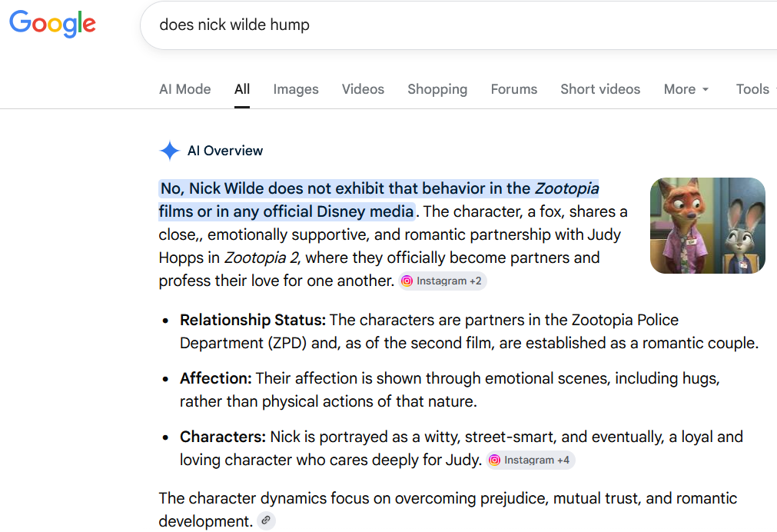This screenshot has width=777, height=532.
Task: Click into the search query field
Action: coord(458,25)
